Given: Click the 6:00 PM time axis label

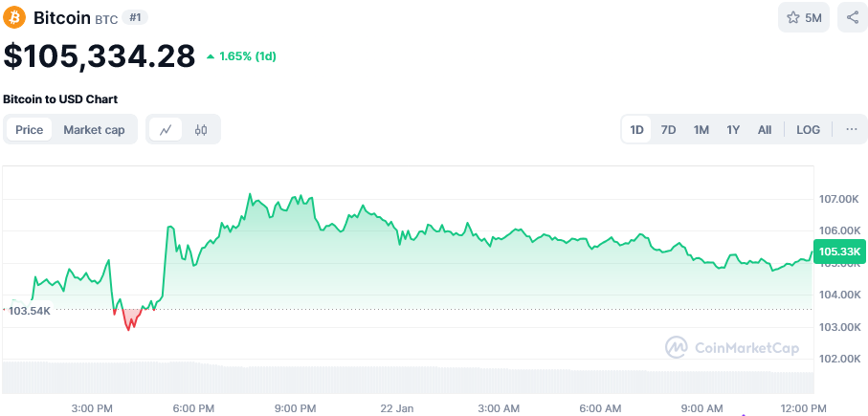Looking at the screenshot, I should 193,408.
